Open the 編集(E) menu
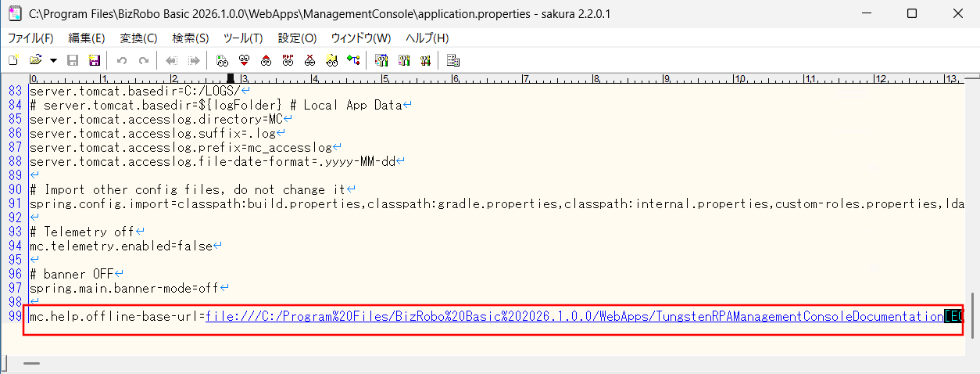 click(87, 38)
